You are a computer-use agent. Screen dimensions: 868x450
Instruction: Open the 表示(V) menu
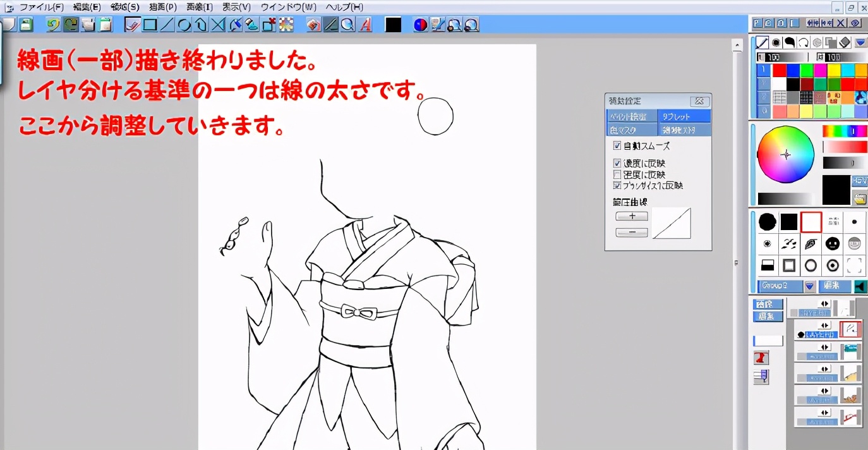[x=236, y=7]
